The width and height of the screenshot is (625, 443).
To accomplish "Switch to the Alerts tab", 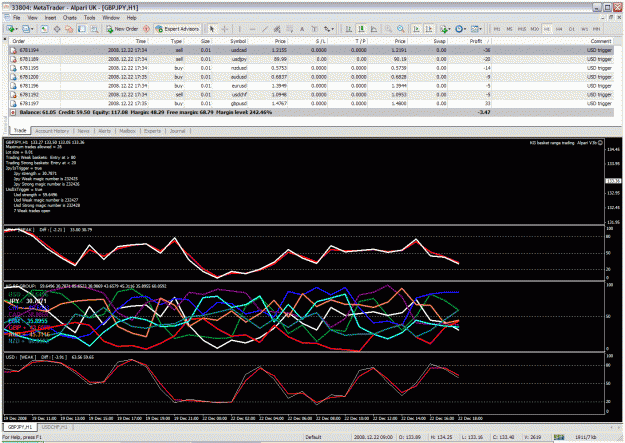I will click(x=104, y=131).
